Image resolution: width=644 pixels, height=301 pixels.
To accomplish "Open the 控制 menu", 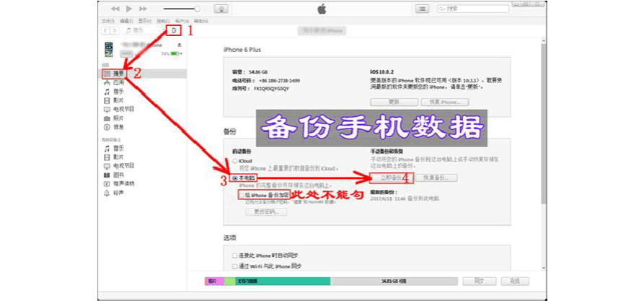I will [163, 20].
